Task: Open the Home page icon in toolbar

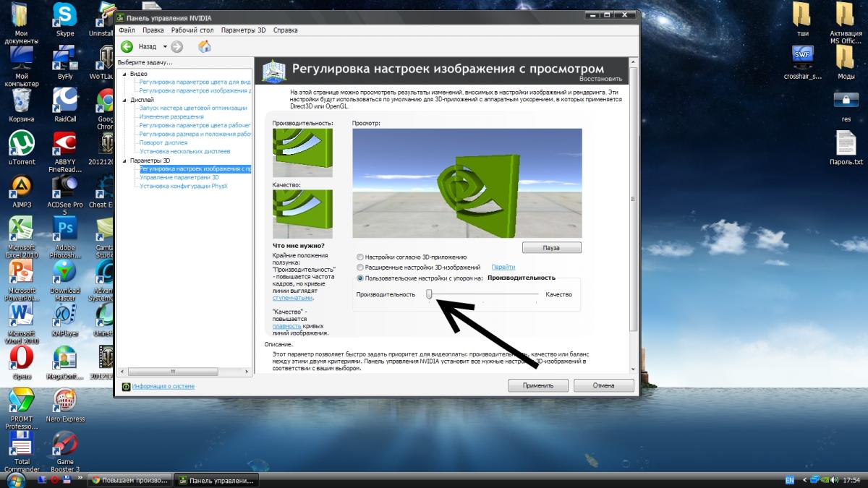Action: click(205, 46)
